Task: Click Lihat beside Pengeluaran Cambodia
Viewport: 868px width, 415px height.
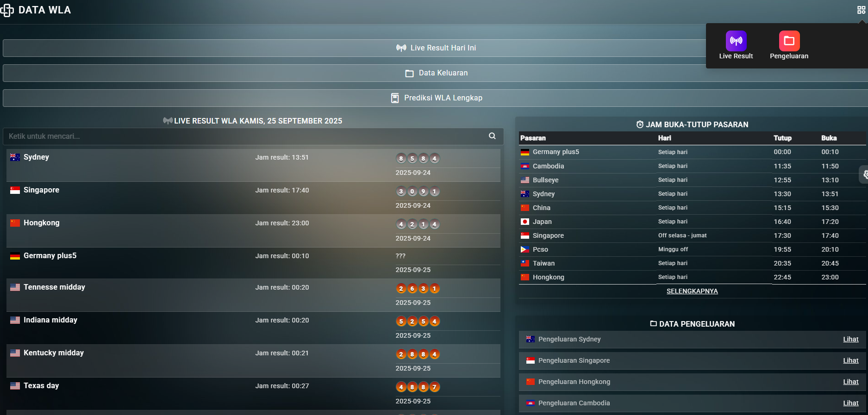Action: point(850,403)
